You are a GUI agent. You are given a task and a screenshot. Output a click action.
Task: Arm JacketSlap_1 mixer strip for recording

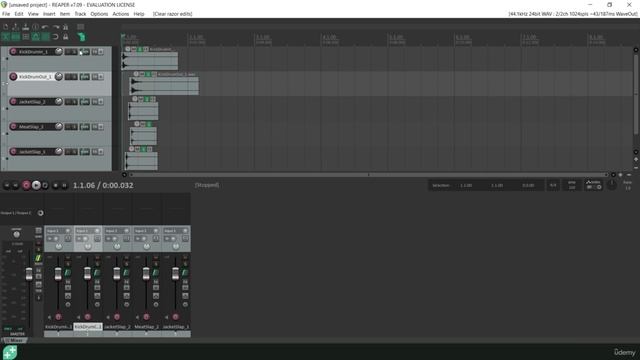pyautogui.click(x=176, y=317)
